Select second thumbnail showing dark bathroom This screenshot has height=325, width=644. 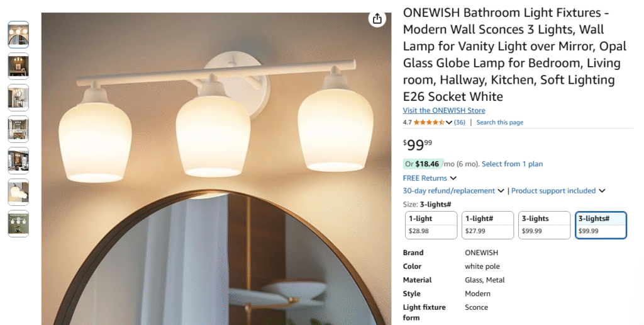18,66
